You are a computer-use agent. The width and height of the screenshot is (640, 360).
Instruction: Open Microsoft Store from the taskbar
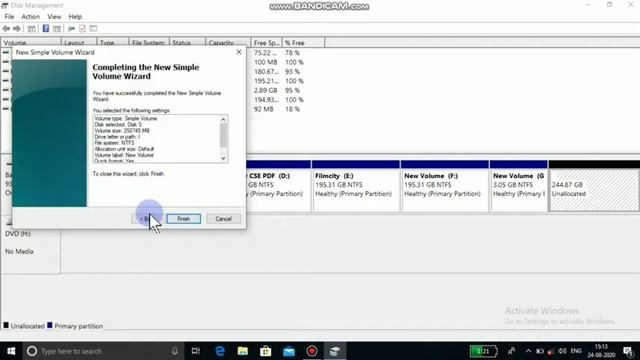(266, 351)
